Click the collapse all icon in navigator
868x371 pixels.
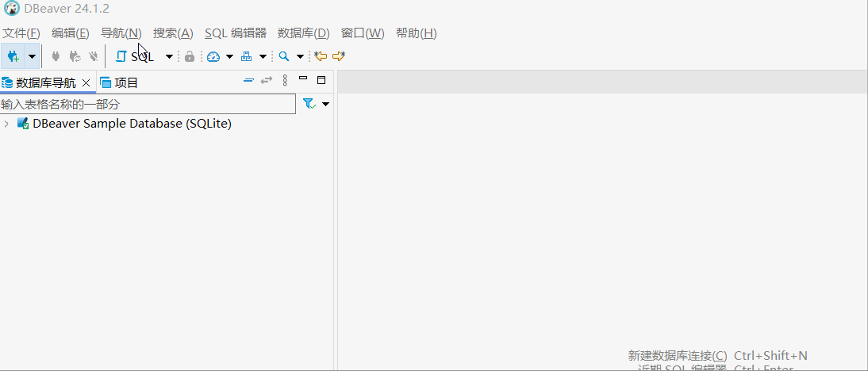pos(248,81)
